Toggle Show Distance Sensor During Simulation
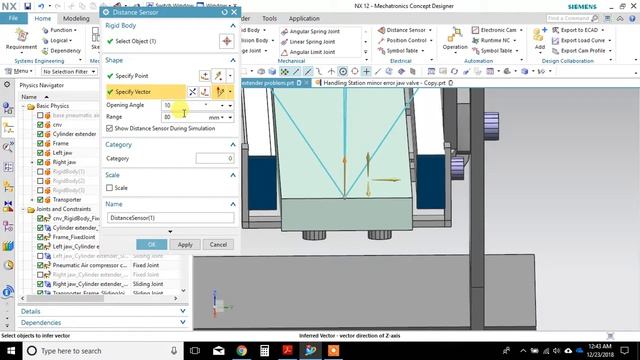This screenshot has width=640, height=360. tap(109, 128)
